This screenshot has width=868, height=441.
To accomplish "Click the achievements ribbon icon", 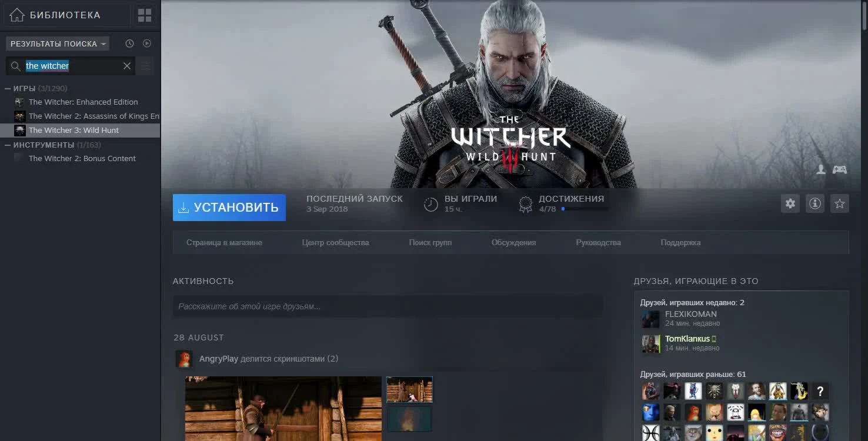I will coord(525,204).
